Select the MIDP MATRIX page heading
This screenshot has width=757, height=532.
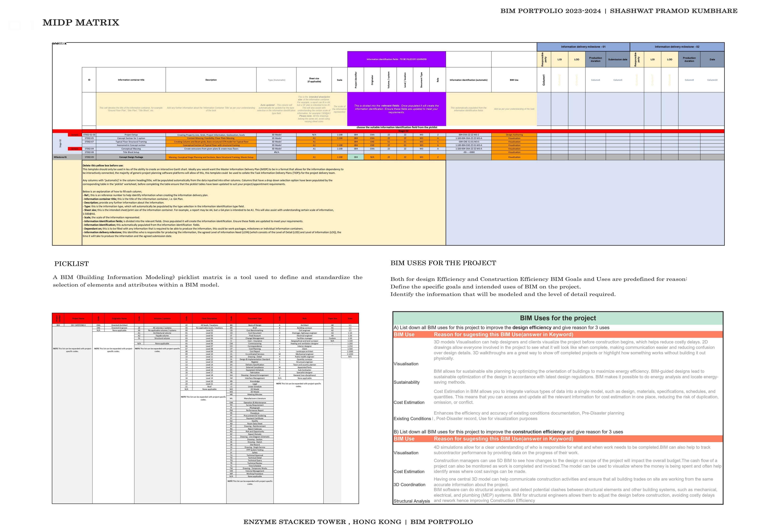tap(81, 23)
